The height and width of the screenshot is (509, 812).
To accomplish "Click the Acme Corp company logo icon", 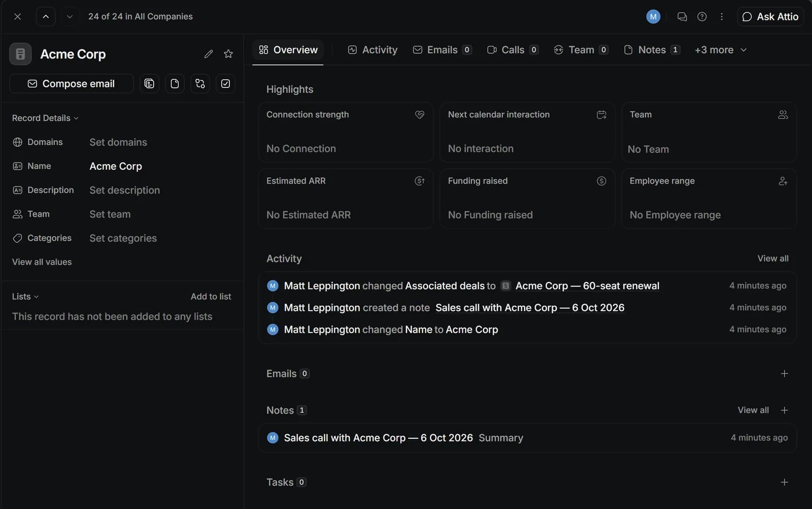I will (x=20, y=54).
